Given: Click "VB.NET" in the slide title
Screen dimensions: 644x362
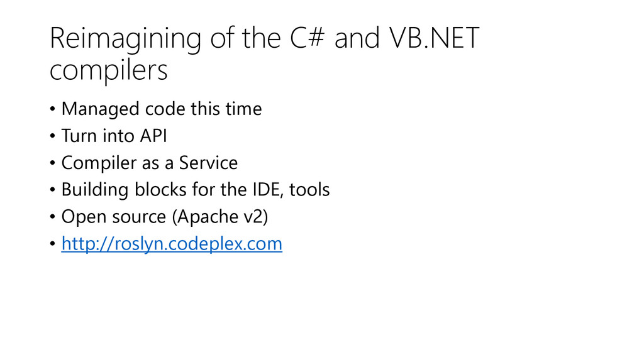Looking at the screenshot, I should pos(434,38).
